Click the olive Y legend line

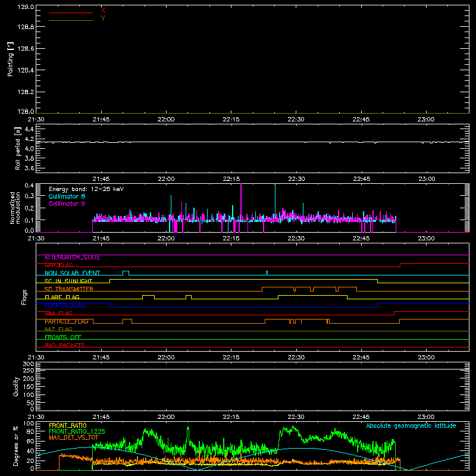click(71, 20)
